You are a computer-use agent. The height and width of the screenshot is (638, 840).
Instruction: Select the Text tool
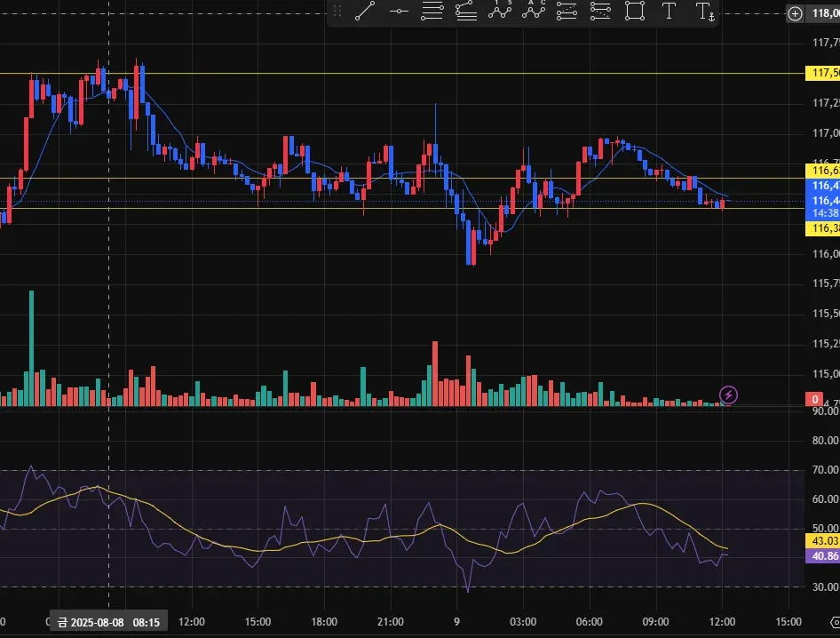pyautogui.click(x=669, y=11)
